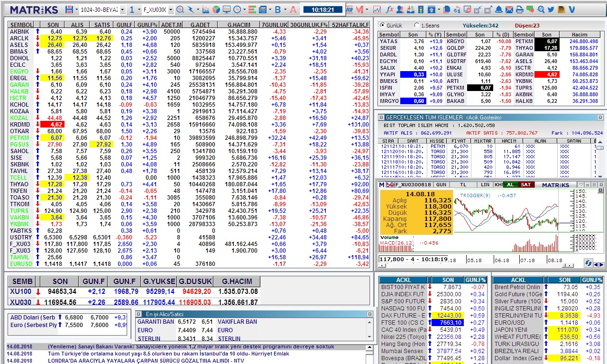The image size is (607, 364).
Task: Open the line chart toolbar icon
Action: (377, 9)
